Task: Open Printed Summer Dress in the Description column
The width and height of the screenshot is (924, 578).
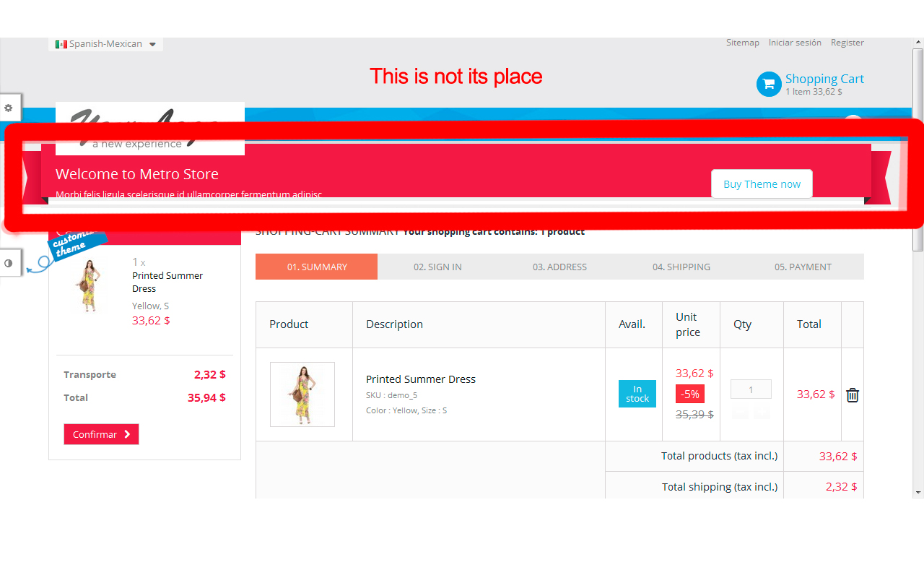Action: tap(421, 379)
